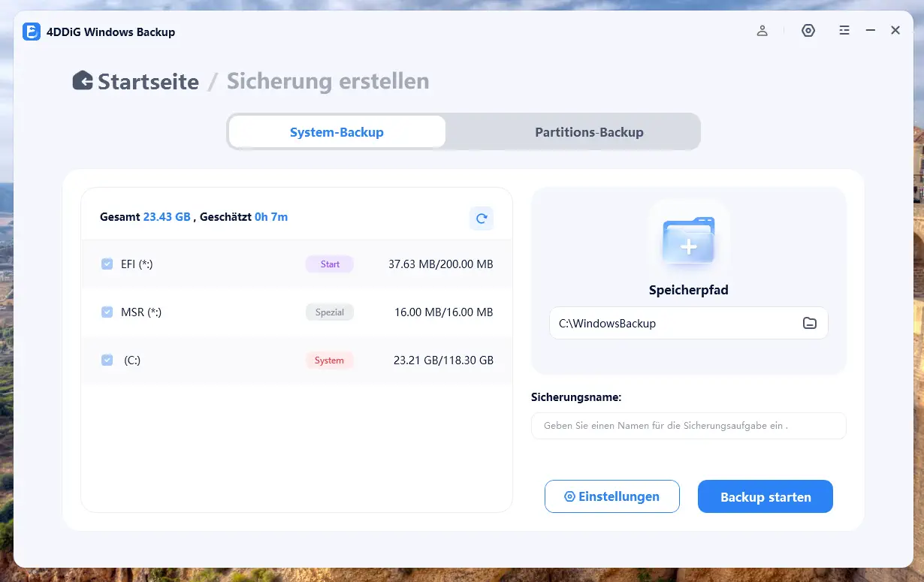Screen dimensions: 924x582
Task: Open the user account icon
Action: click(x=762, y=31)
